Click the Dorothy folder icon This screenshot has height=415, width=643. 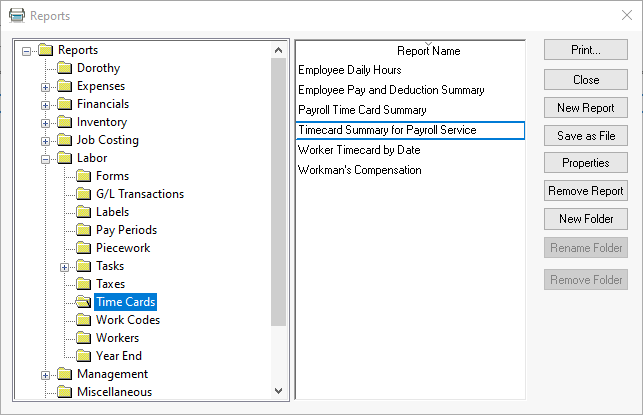tap(64, 68)
